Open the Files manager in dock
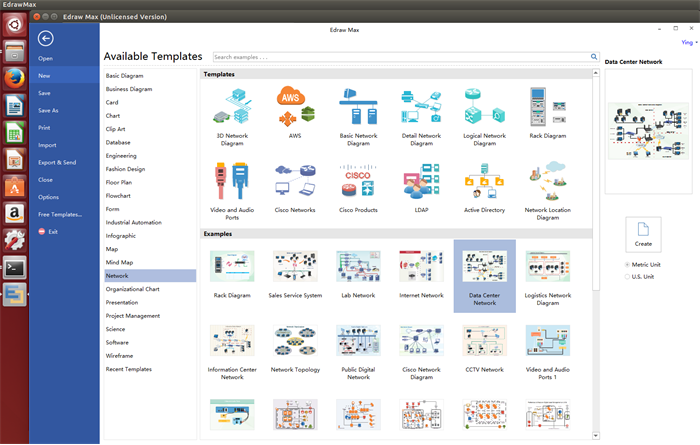The width and height of the screenshot is (700, 445). pos(15,51)
